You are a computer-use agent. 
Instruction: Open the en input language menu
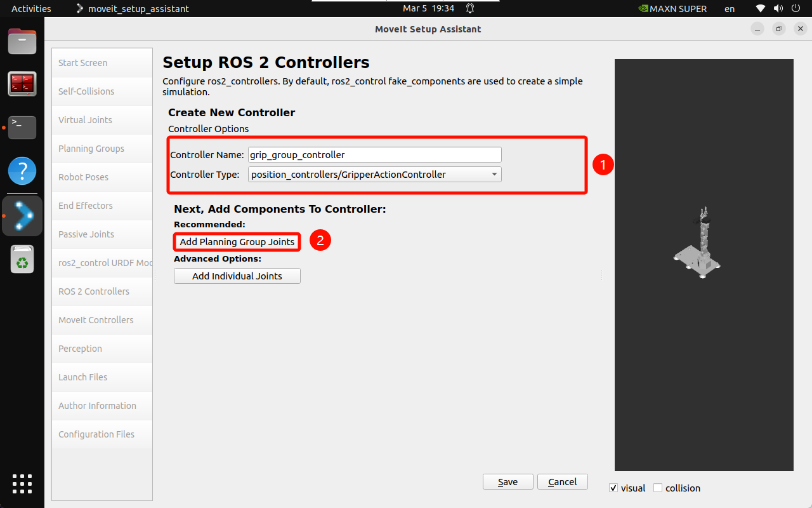tap(730, 9)
